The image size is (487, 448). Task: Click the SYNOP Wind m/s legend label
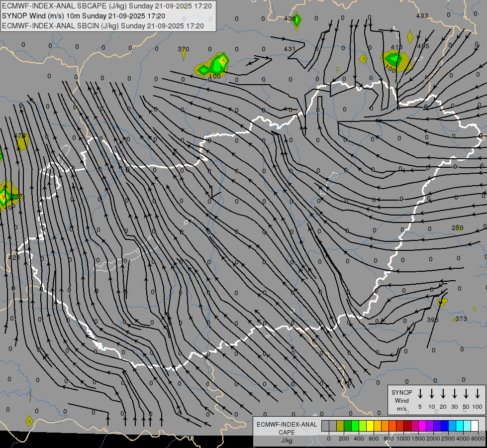[x=402, y=400]
